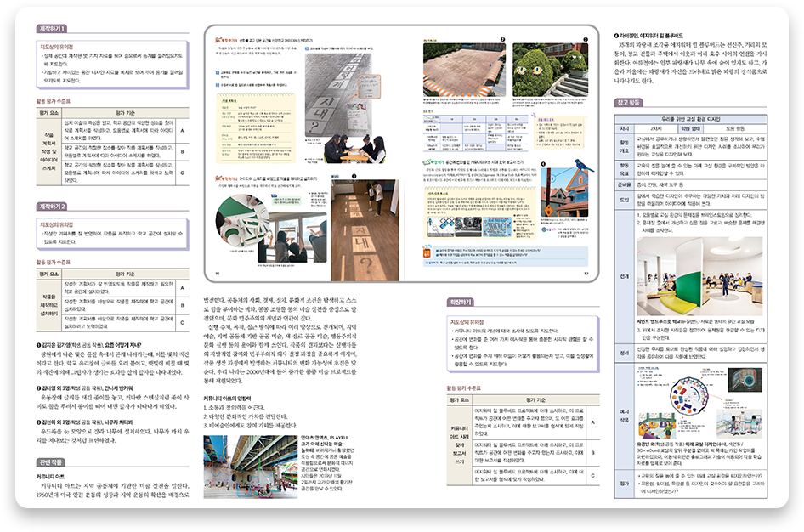Click the '제작하기 1' section heading
804x532 pixels.
[x=52, y=29]
